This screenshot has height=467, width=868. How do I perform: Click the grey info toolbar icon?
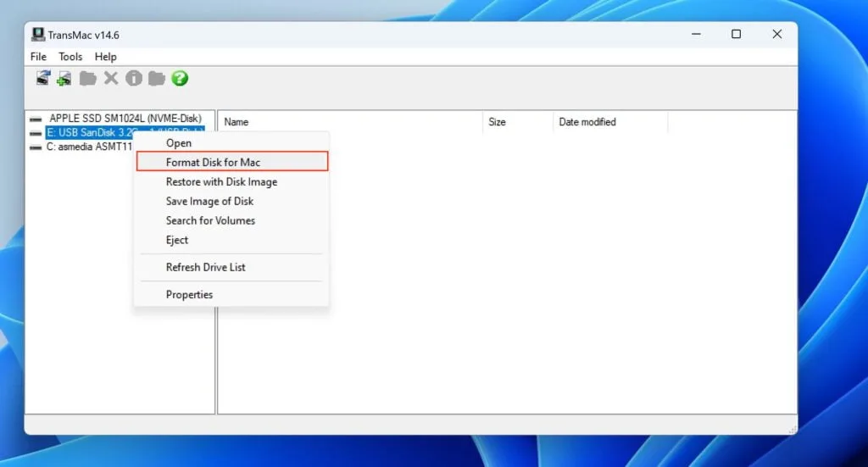pos(133,78)
